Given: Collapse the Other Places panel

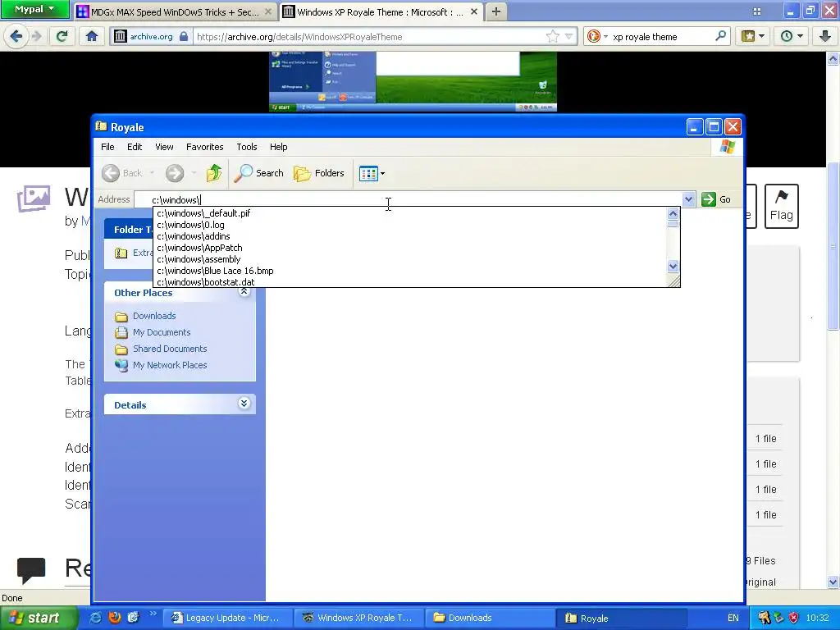Looking at the screenshot, I should [244, 291].
